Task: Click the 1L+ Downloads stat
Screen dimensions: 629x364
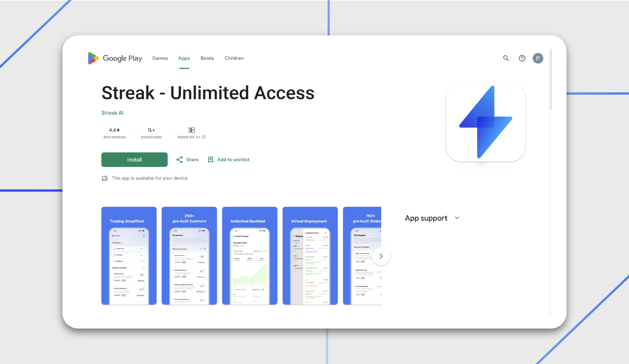Action: 151,133
